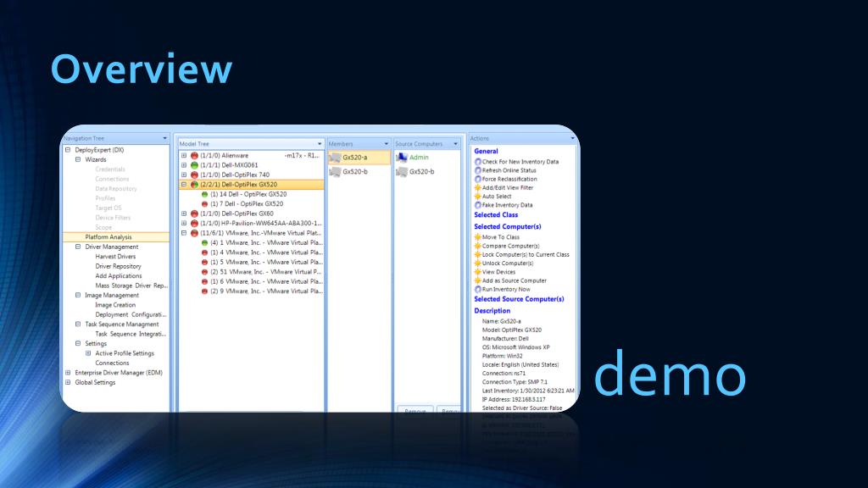
Task: Click the Auto Select action link
Action: tap(497, 196)
